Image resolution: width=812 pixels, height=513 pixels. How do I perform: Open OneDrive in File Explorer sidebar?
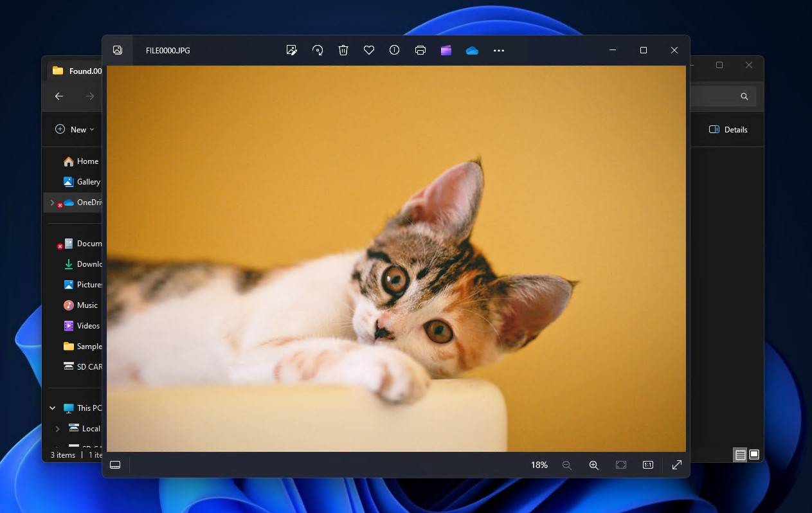point(82,203)
